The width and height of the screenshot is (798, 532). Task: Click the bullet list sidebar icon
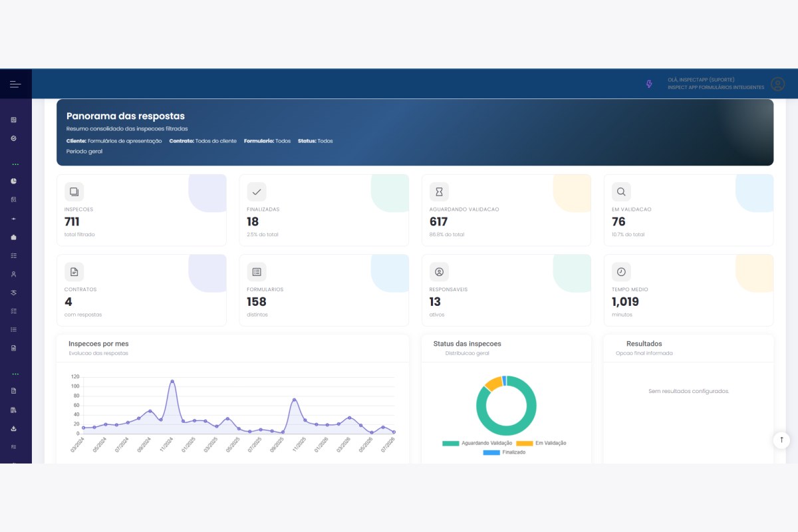(x=14, y=329)
